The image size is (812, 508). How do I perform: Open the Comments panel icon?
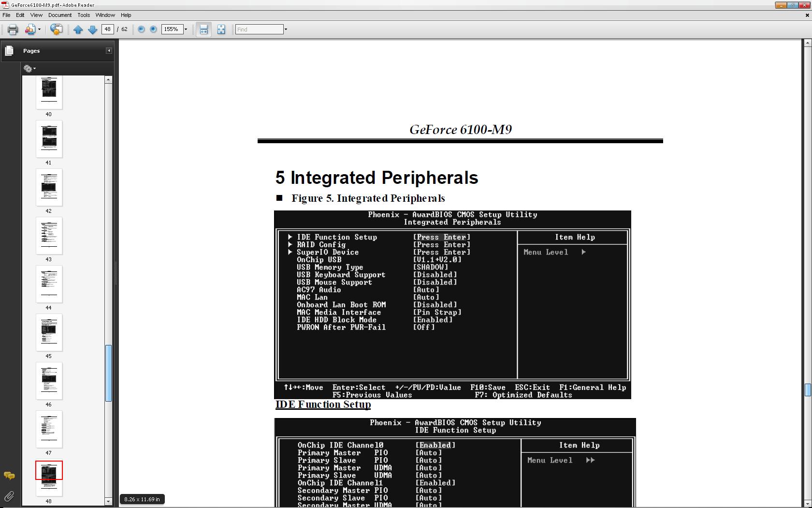pyautogui.click(x=9, y=476)
